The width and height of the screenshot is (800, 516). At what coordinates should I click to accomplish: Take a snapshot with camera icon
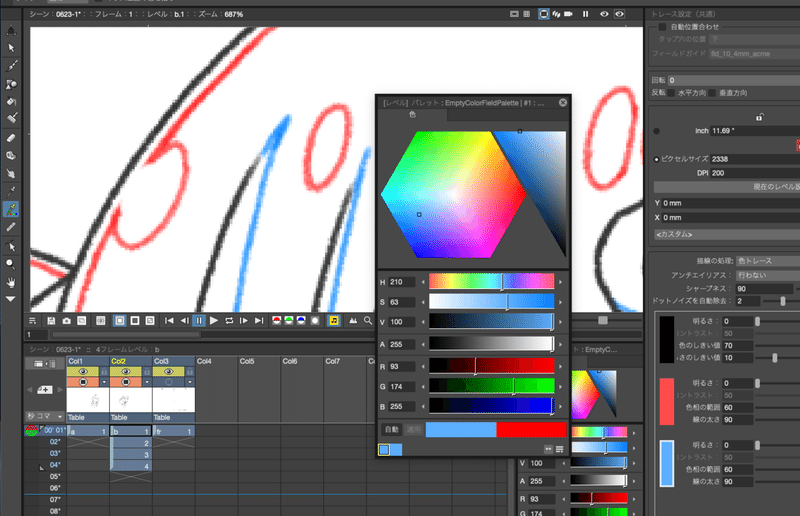66,321
